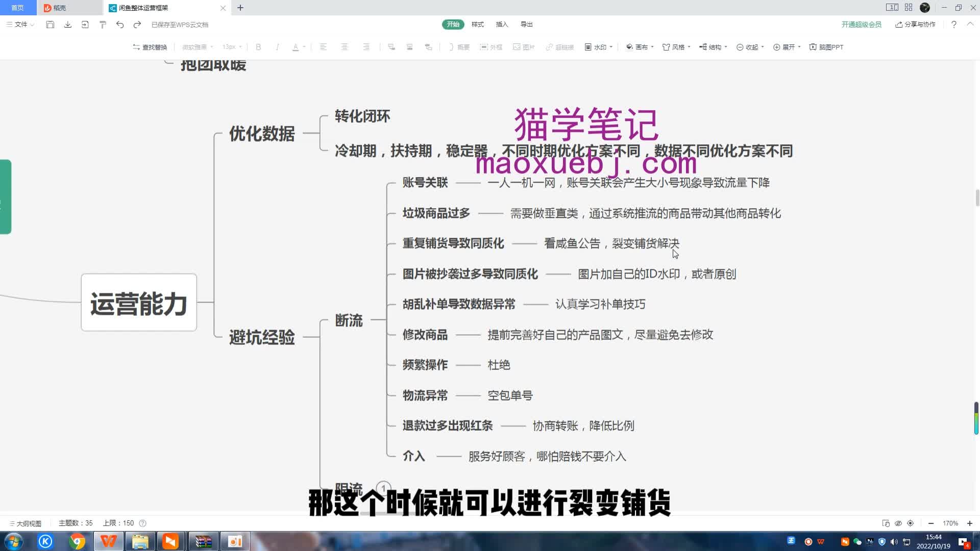
Task: Insert an image via 图片 icon
Action: click(524, 46)
